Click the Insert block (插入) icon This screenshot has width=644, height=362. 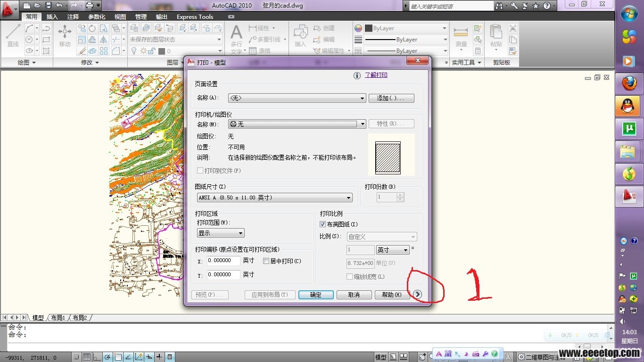point(300,35)
